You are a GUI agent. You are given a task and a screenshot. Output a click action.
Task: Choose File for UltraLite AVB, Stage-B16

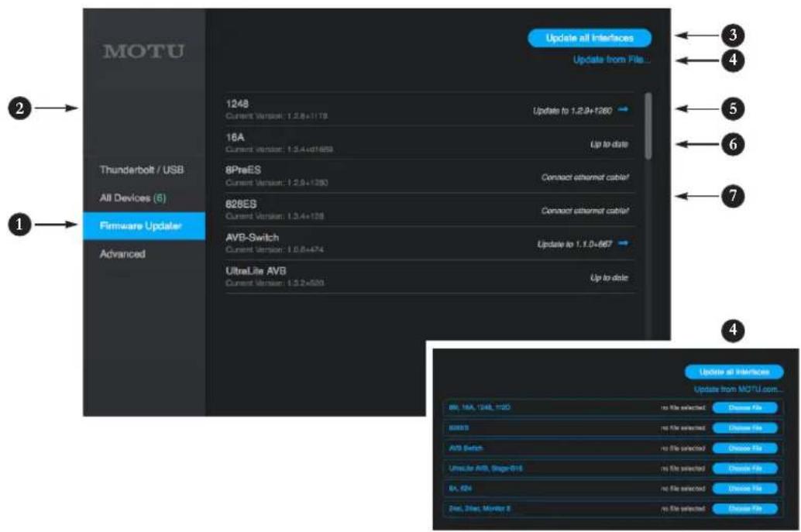click(745, 469)
